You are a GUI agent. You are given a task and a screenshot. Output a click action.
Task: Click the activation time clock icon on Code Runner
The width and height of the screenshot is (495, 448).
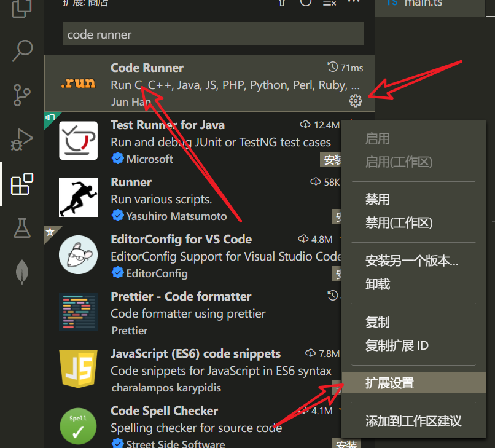pos(333,67)
